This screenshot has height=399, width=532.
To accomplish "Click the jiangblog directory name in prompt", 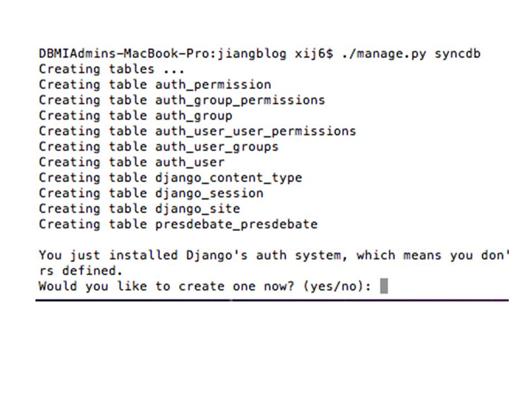I will tap(252, 54).
